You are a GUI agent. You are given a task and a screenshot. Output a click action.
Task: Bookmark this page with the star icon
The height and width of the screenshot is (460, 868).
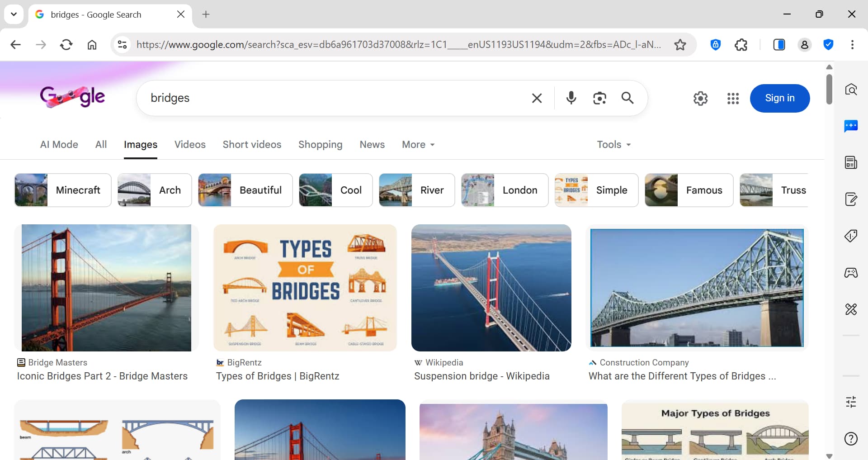(680, 44)
